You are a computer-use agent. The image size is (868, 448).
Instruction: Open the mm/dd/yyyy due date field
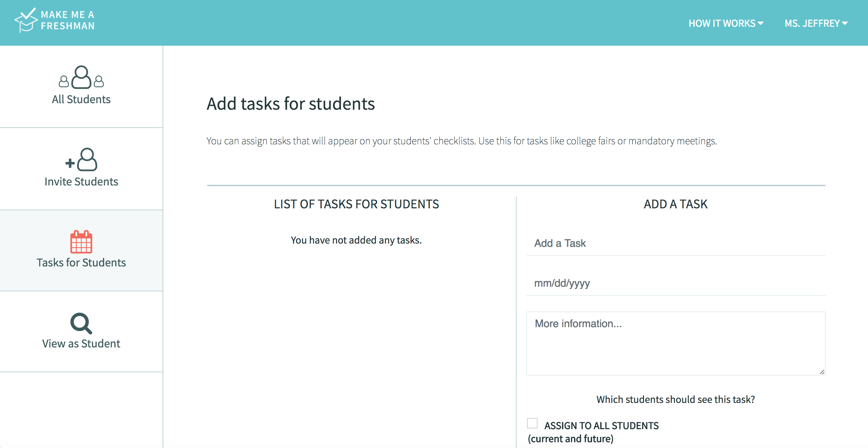(x=676, y=283)
